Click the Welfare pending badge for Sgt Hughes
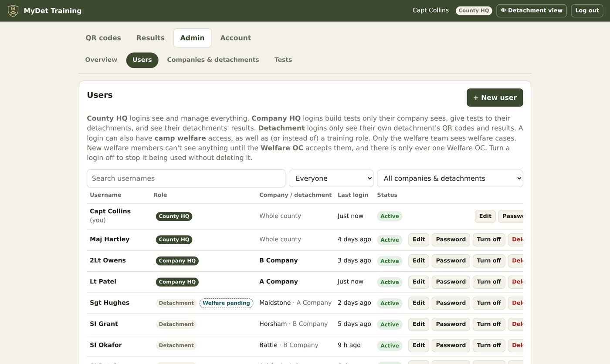 [227, 303]
